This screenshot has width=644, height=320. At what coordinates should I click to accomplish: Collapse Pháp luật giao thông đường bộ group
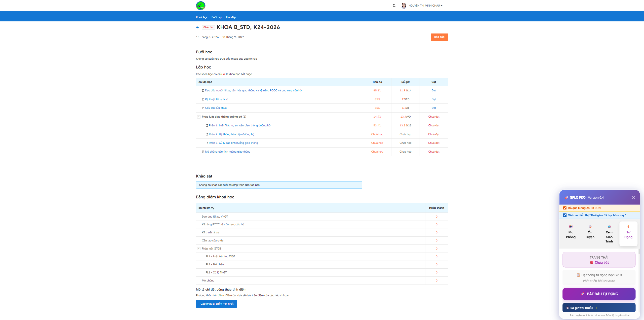(x=199, y=117)
